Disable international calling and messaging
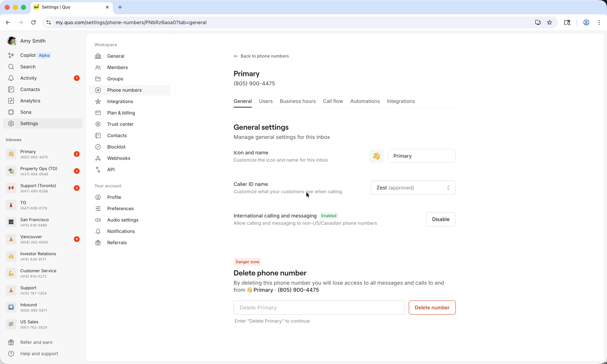 (x=440, y=219)
